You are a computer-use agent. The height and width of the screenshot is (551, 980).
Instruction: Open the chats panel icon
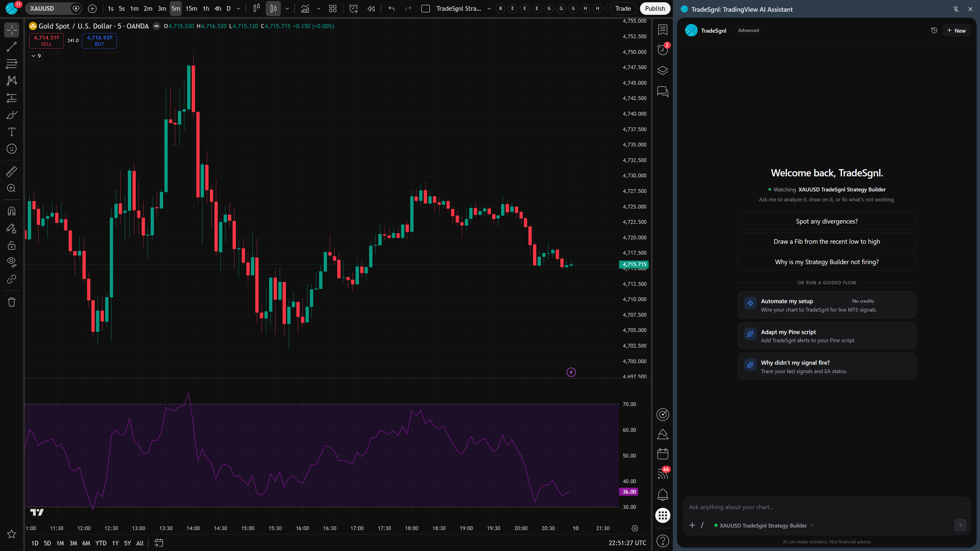663,91
